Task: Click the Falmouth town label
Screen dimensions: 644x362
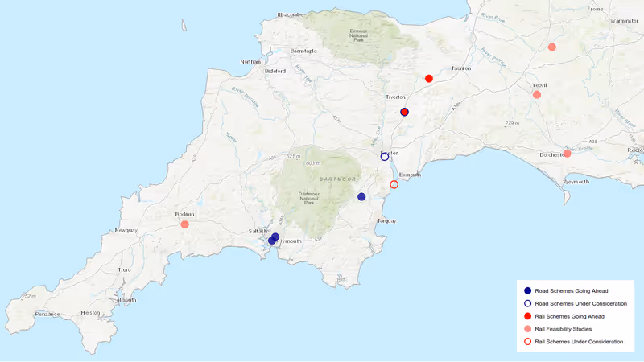Action: (x=125, y=300)
